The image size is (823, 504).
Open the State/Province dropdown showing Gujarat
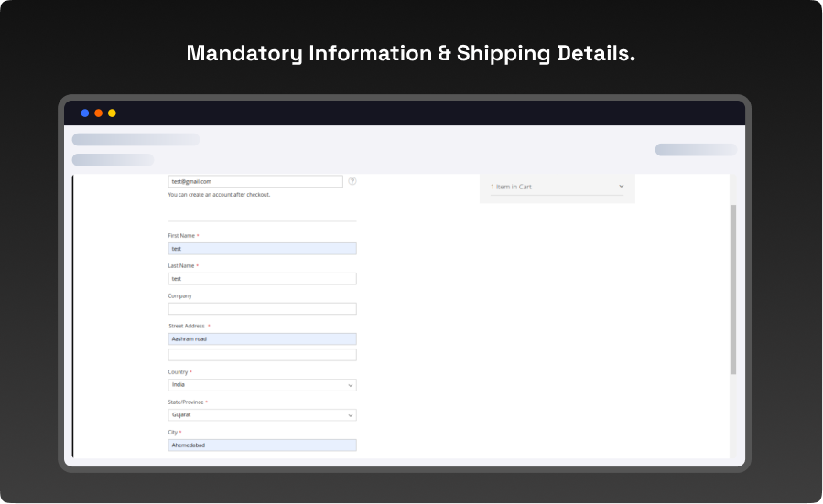coord(262,415)
